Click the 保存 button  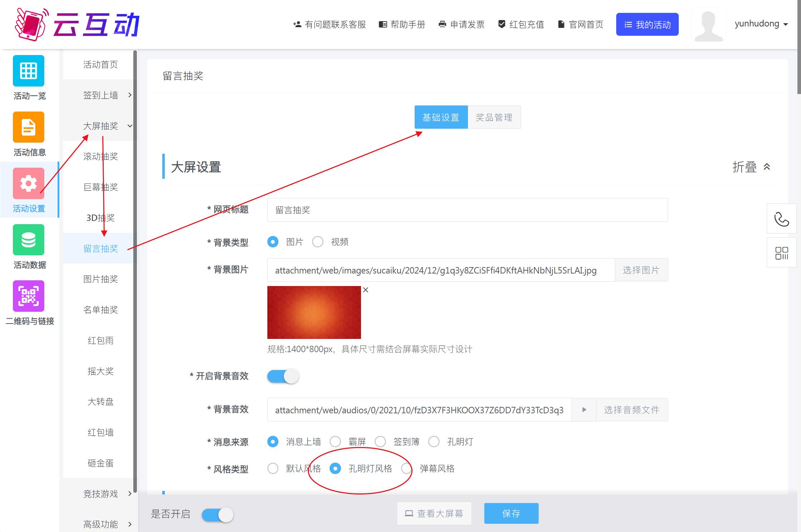click(511, 513)
